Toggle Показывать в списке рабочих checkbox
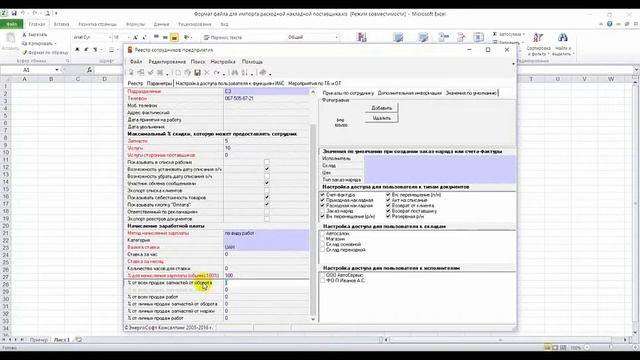Screen dimensions: 640x360 267,162
